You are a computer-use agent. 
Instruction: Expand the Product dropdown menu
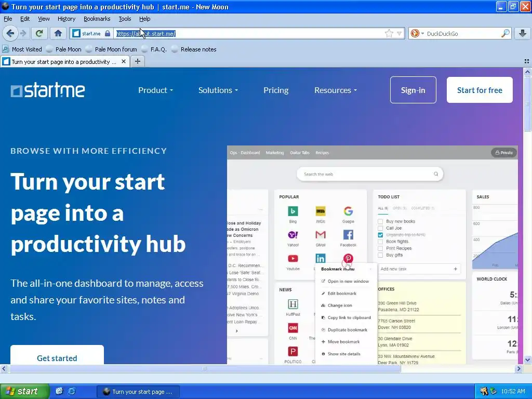[155, 90]
